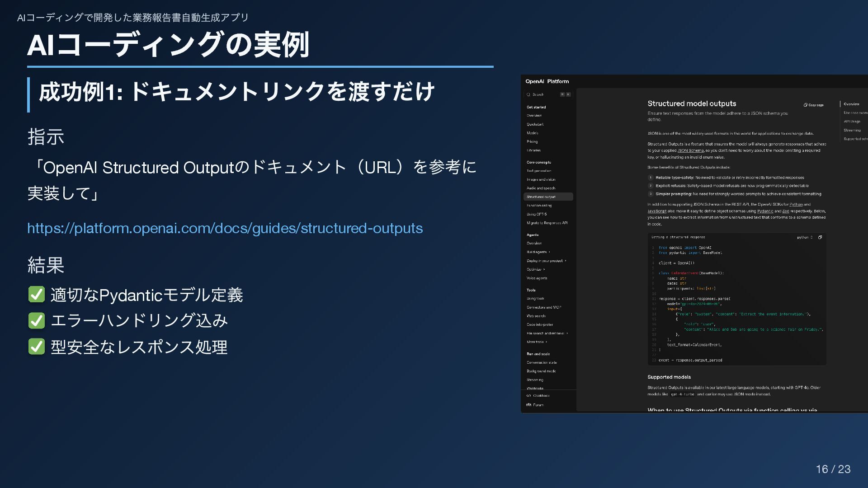Select Structured output in the sidebar
Image resolution: width=868 pixels, height=488 pixels.
coord(541,197)
